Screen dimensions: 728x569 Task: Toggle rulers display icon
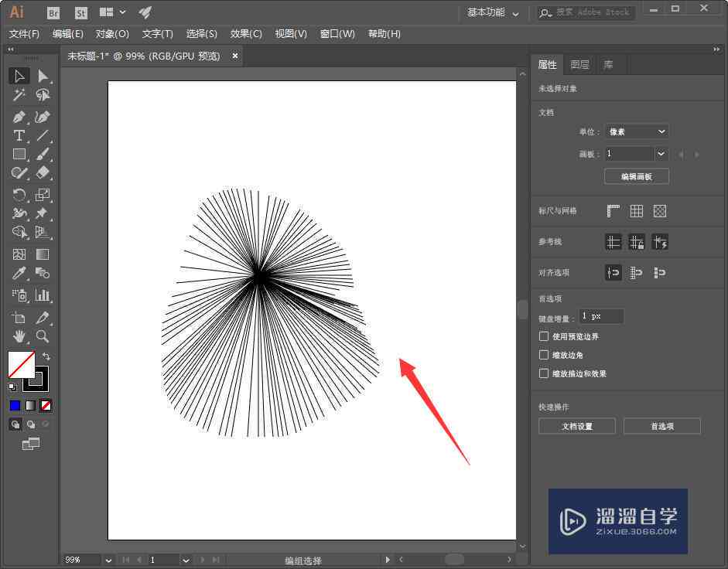(614, 211)
